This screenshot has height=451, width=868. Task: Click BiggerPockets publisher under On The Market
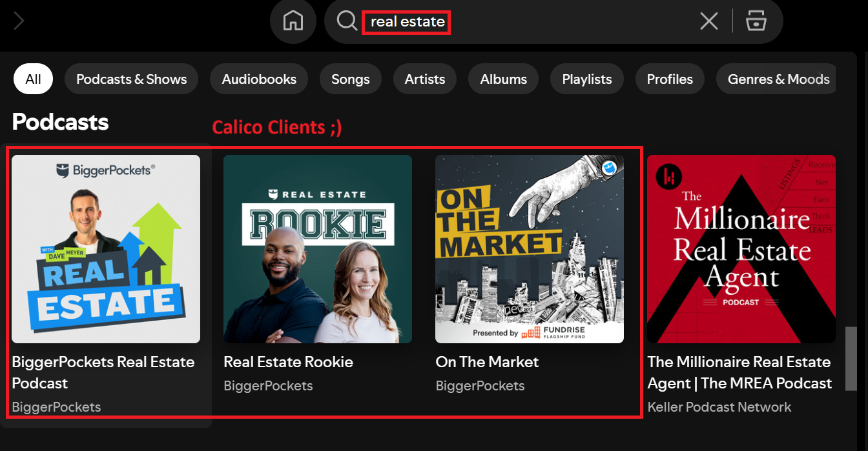tap(480, 386)
